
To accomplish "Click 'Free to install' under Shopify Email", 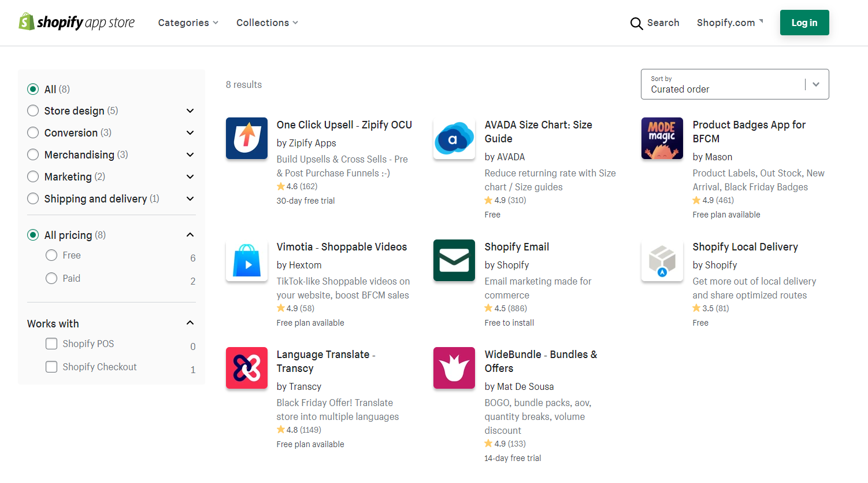I will tap(509, 323).
